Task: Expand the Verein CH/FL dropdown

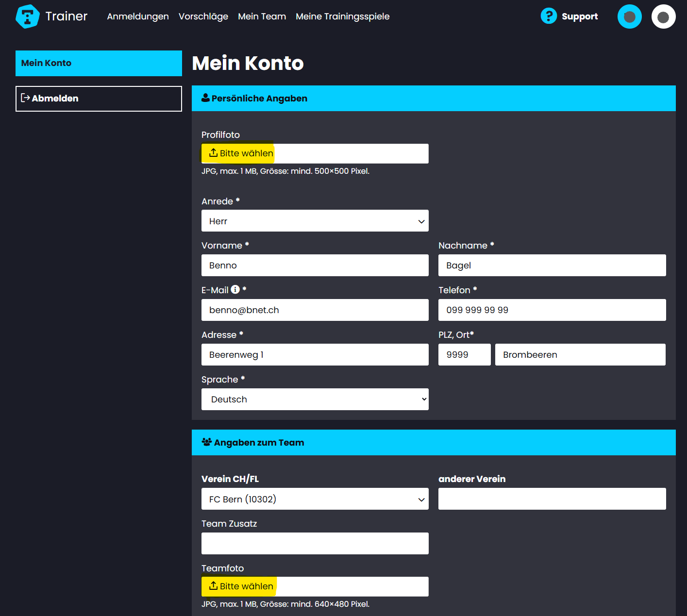Action: pyautogui.click(x=315, y=499)
